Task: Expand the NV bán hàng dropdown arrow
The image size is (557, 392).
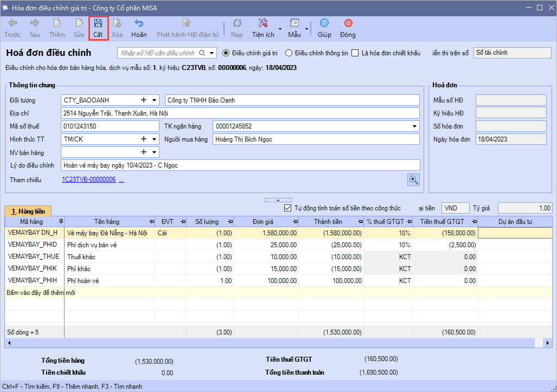Action: [155, 152]
